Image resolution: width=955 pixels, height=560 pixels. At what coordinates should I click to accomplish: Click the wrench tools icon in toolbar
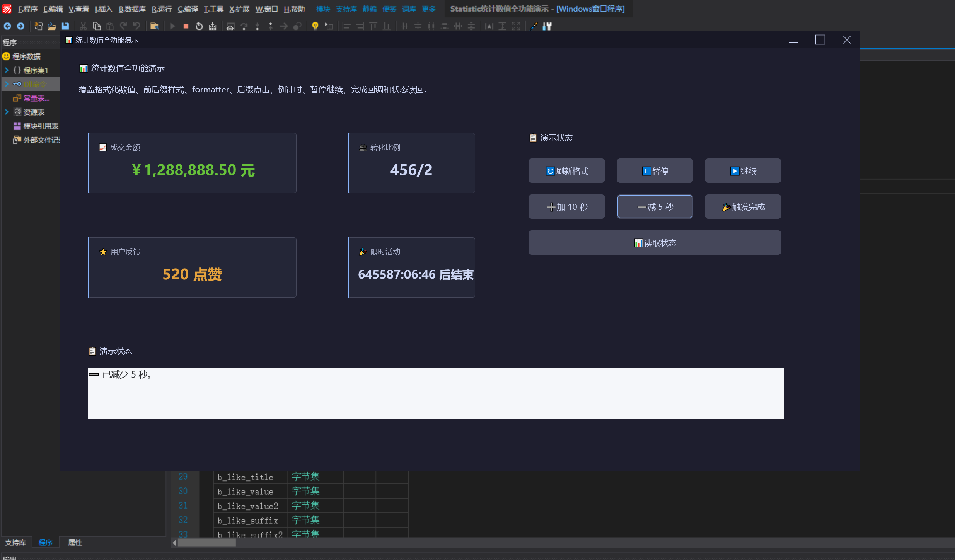click(547, 26)
